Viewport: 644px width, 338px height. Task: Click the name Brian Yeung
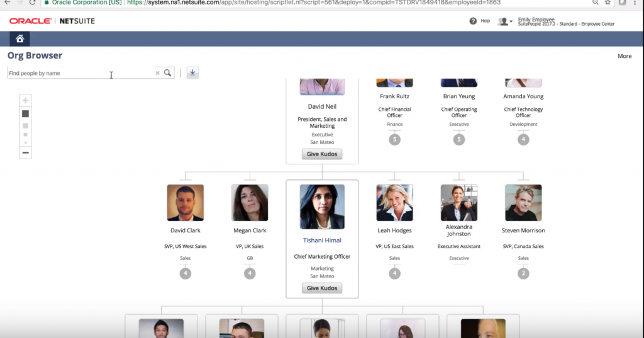pyautogui.click(x=458, y=96)
